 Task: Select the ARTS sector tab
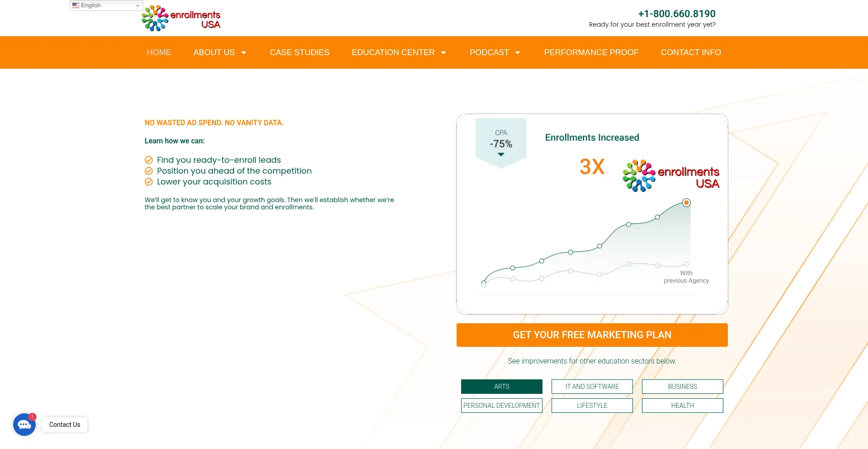(x=501, y=387)
